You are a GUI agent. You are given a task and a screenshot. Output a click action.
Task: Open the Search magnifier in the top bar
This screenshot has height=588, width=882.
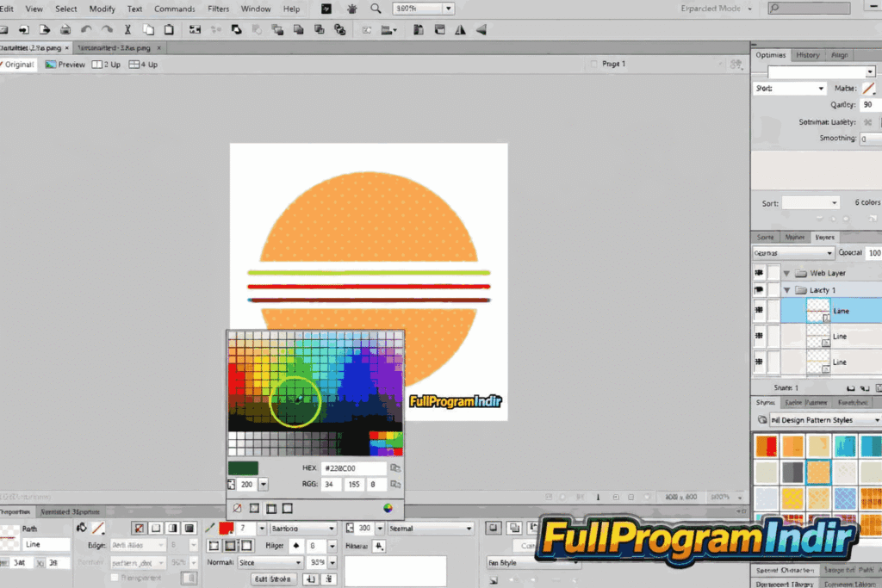click(376, 9)
